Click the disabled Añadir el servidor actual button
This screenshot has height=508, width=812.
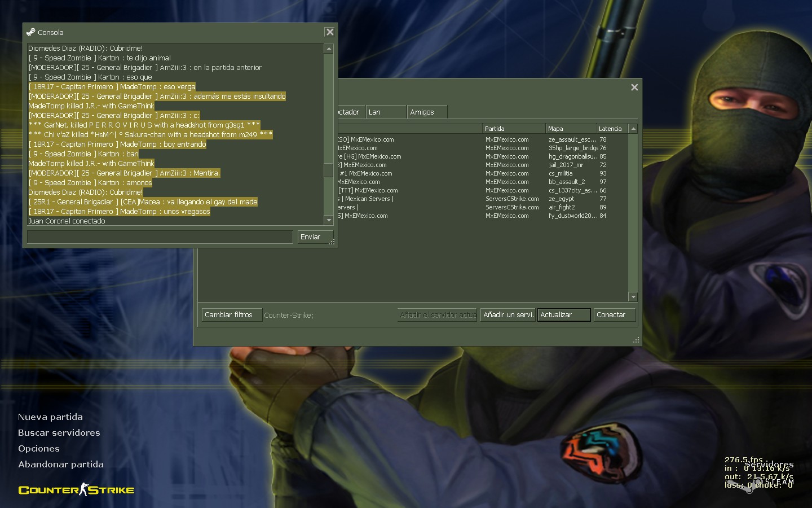pyautogui.click(x=438, y=315)
